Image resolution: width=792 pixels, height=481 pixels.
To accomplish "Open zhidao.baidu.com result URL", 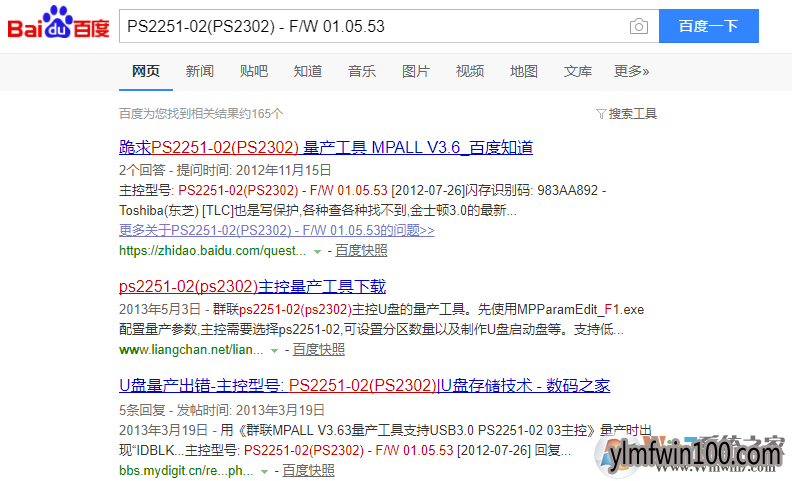I will tap(212, 251).
